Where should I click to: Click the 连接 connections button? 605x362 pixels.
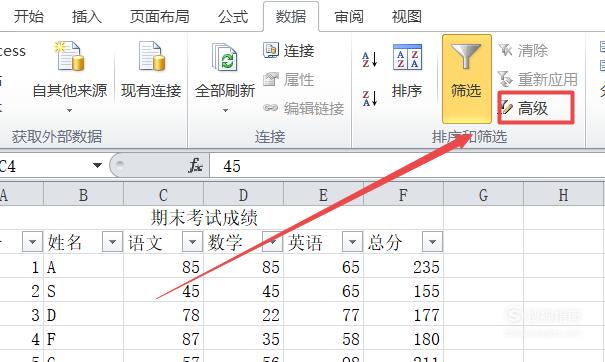pyautogui.click(x=289, y=51)
